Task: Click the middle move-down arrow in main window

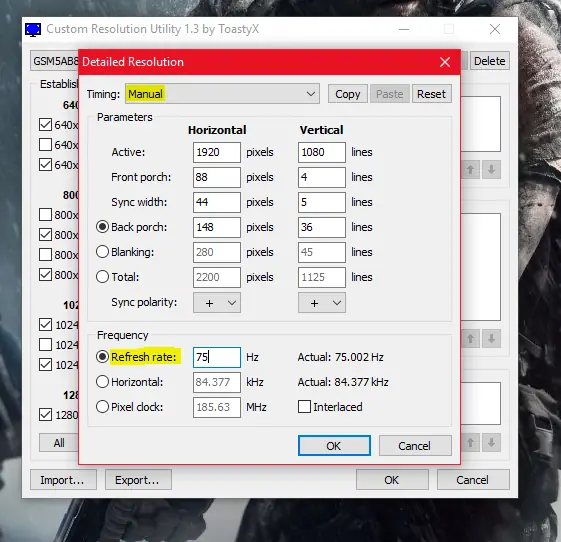Action: [492, 338]
